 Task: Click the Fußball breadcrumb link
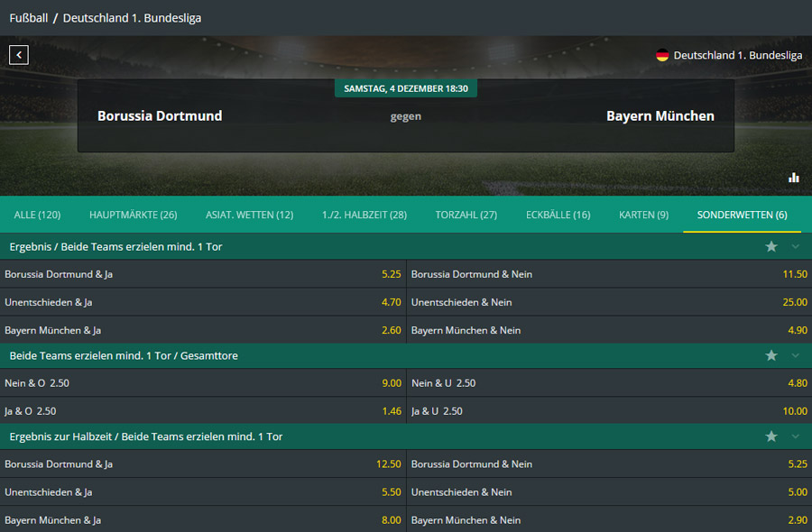pyautogui.click(x=29, y=18)
